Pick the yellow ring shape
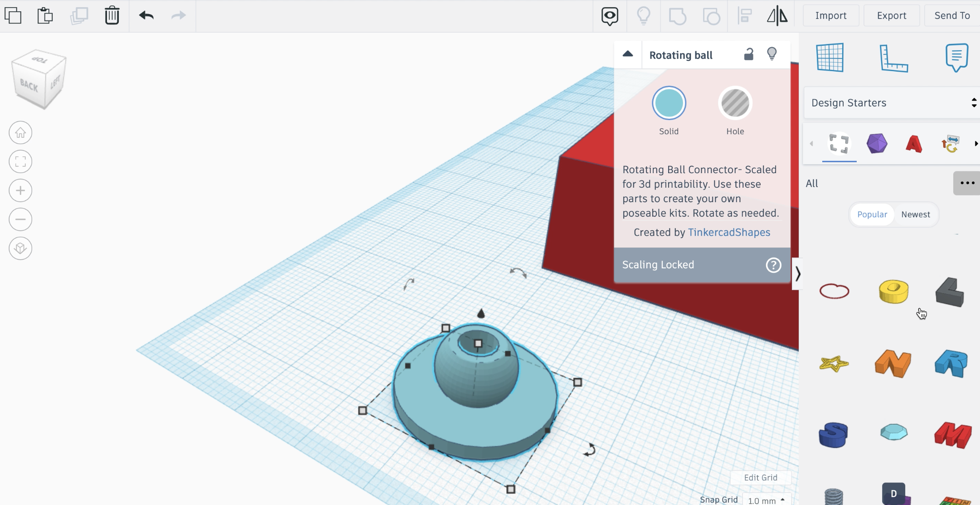Viewport: 980px width, 505px height. [893, 291]
